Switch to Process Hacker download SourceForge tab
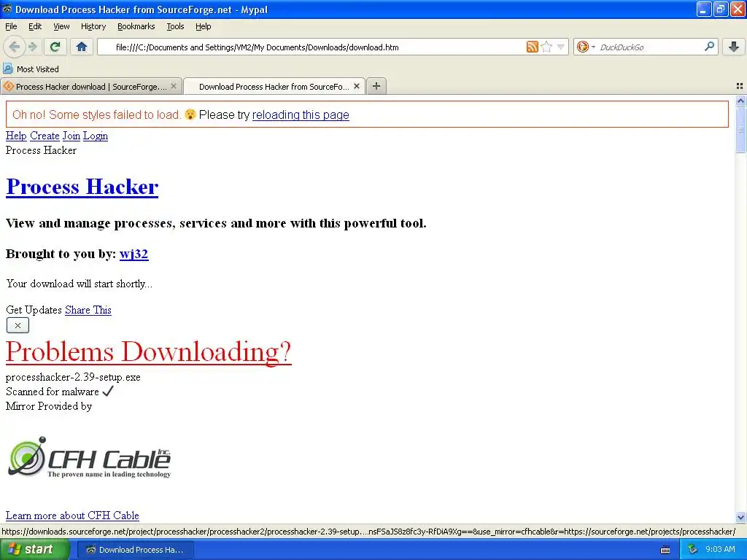The height and width of the screenshot is (560, 747). click(91, 86)
